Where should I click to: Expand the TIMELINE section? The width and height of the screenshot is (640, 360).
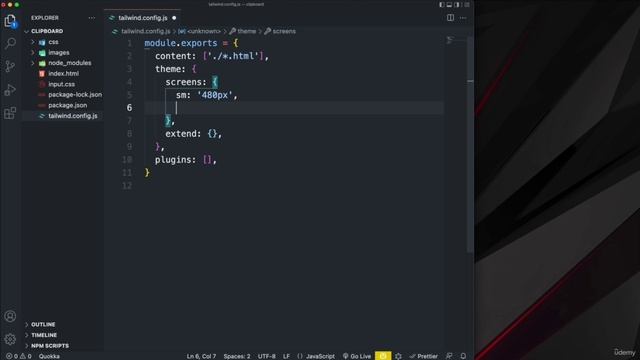click(x=44, y=335)
